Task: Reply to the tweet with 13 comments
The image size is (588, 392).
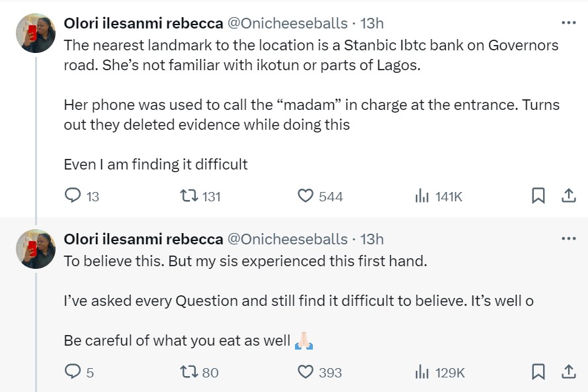Action: pos(73,196)
